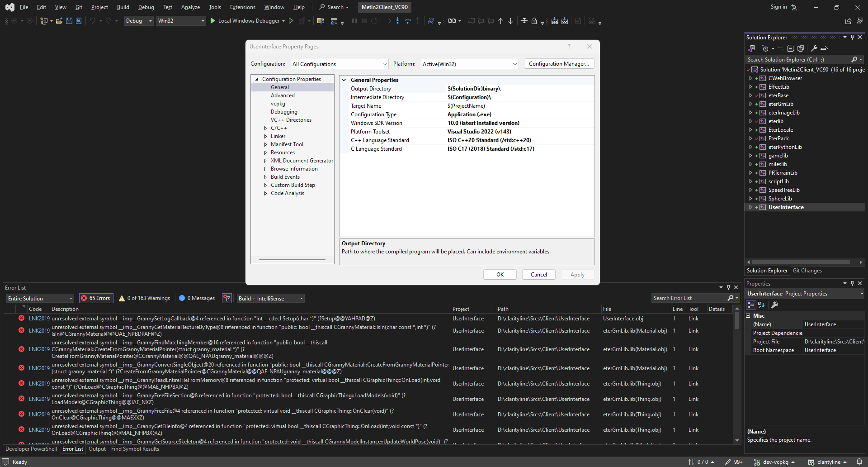Image resolution: width=868 pixels, height=467 pixels.
Task: Open the Platform Active(Win32) dropdown
Action: (x=469, y=64)
